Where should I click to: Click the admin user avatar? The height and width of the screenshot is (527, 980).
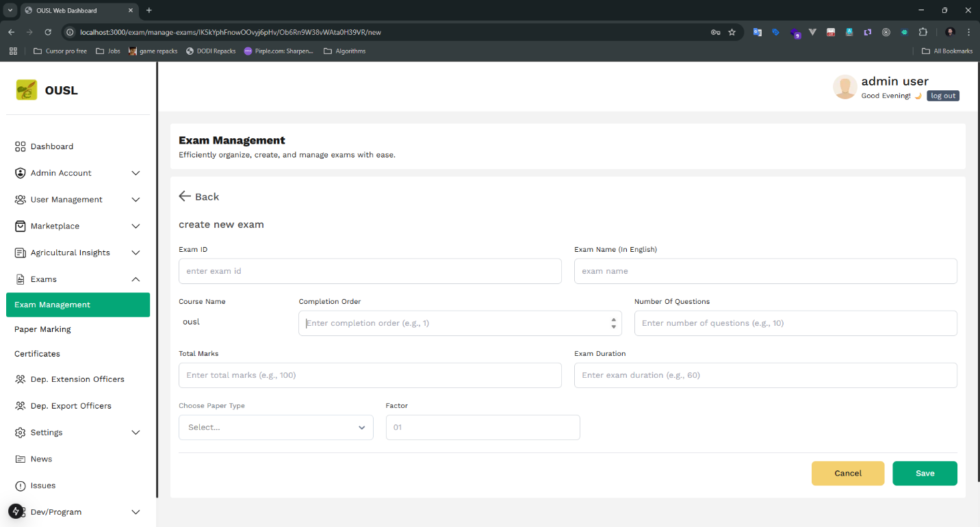tap(844, 88)
